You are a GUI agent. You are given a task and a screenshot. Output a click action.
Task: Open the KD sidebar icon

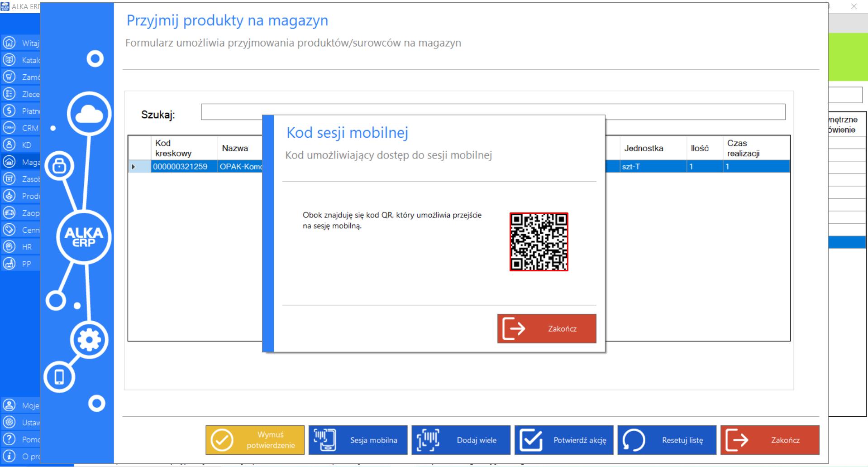click(x=9, y=144)
